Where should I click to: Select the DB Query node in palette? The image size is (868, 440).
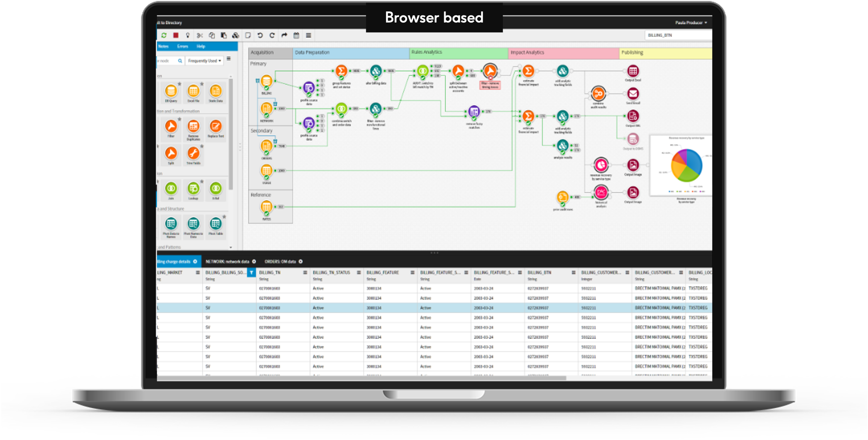171,91
